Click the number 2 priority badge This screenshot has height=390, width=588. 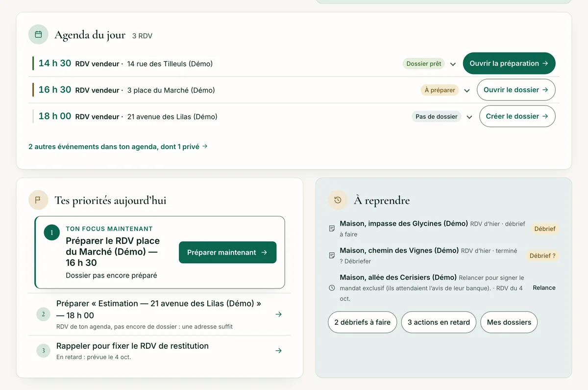pyautogui.click(x=44, y=314)
